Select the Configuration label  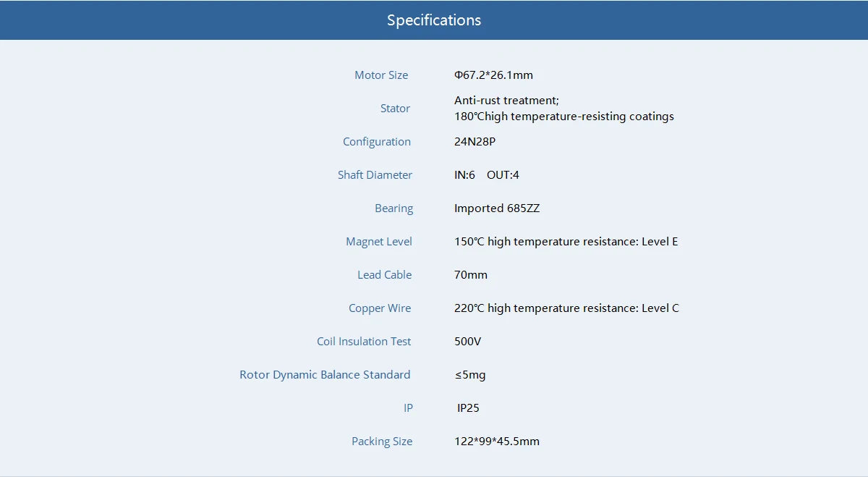point(376,142)
